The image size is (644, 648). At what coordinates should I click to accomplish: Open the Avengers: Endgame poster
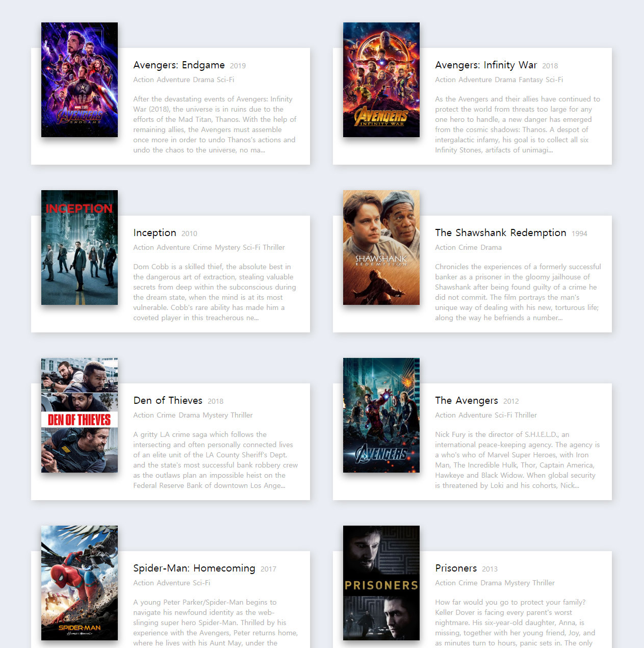pyautogui.click(x=80, y=80)
